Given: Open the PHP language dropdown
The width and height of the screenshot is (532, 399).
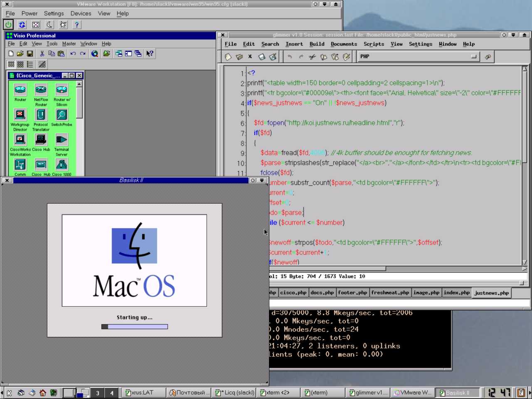Looking at the screenshot, I should point(419,57).
